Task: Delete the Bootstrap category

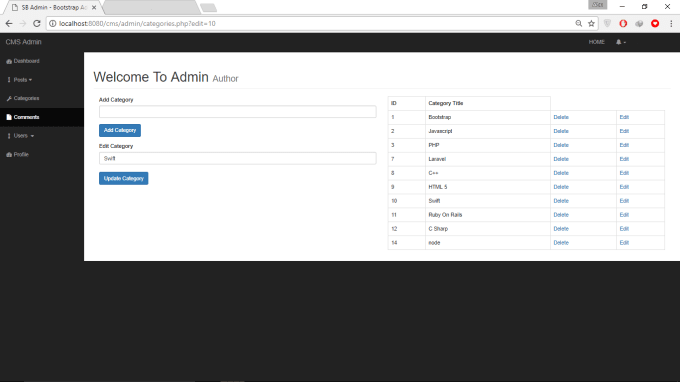Action: tap(561, 117)
